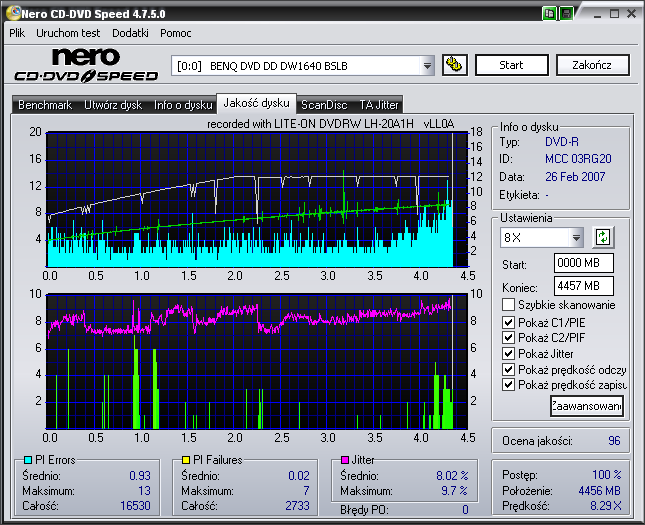The height and width of the screenshot is (525, 645).
Task: Open the 8X scan speed dropdown
Action: click(576, 237)
